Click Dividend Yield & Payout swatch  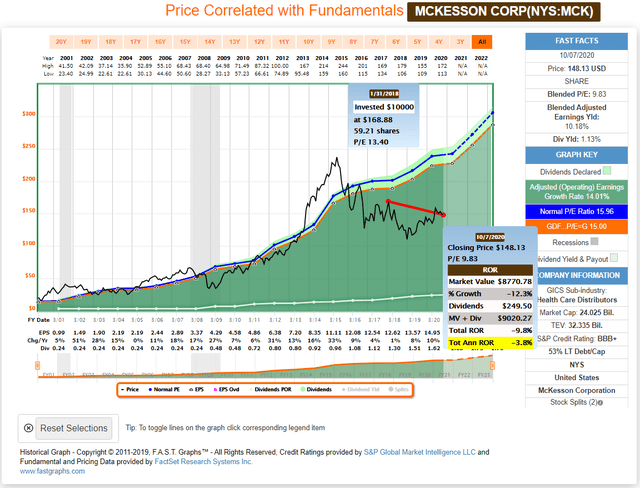pos(614,258)
